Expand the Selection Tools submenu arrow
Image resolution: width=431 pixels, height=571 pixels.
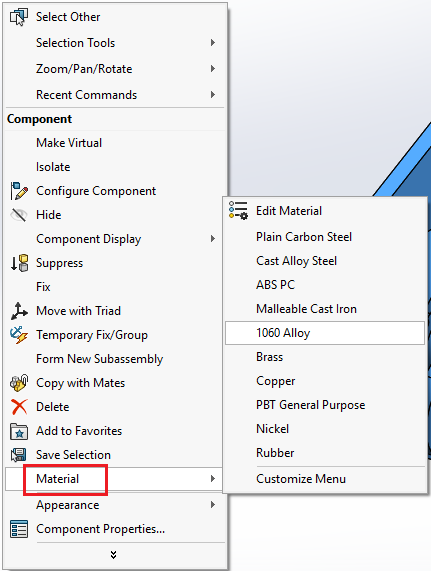pos(213,43)
